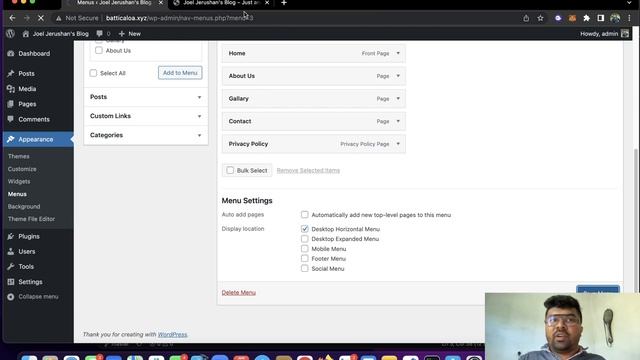This screenshot has height=360, width=640.
Task: Click the Home menu item bar
Action: pyautogui.click(x=313, y=53)
